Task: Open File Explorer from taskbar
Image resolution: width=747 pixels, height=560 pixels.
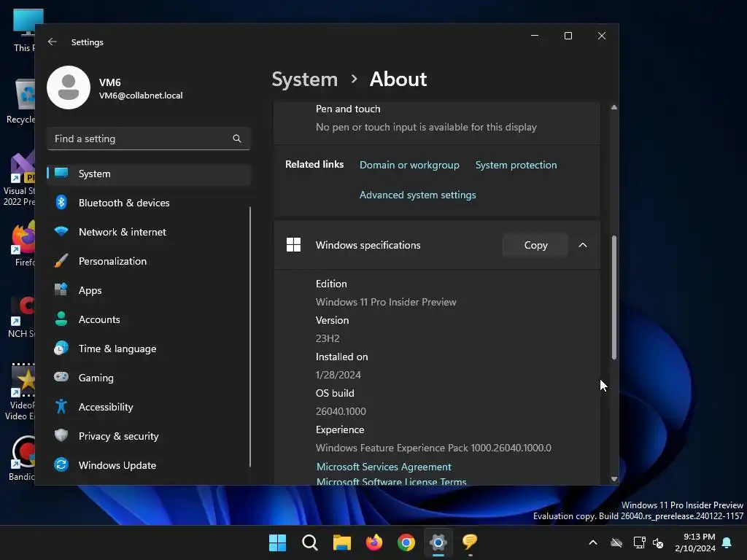Action: (x=341, y=542)
